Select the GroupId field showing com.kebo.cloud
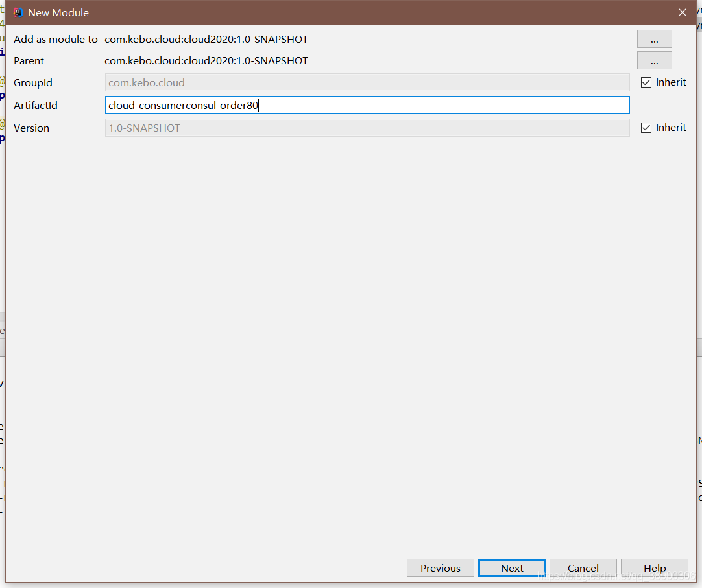Screen dimensions: 702x588 (367, 82)
